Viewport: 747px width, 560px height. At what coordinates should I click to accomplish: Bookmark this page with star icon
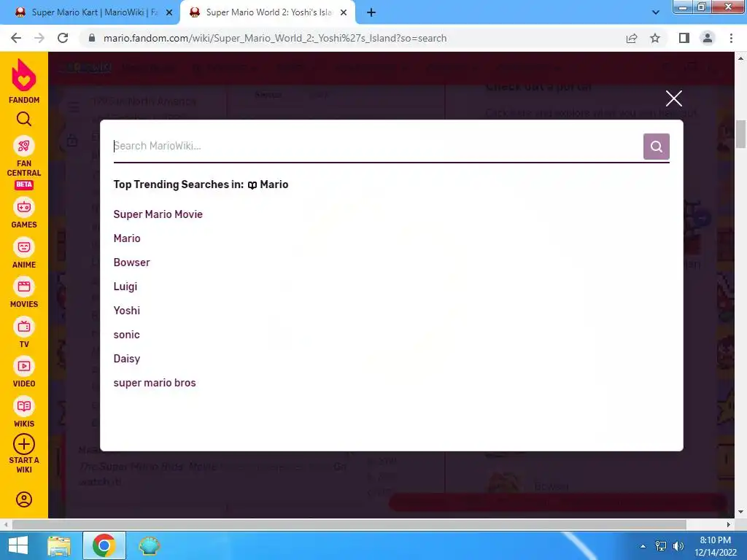coord(655,38)
